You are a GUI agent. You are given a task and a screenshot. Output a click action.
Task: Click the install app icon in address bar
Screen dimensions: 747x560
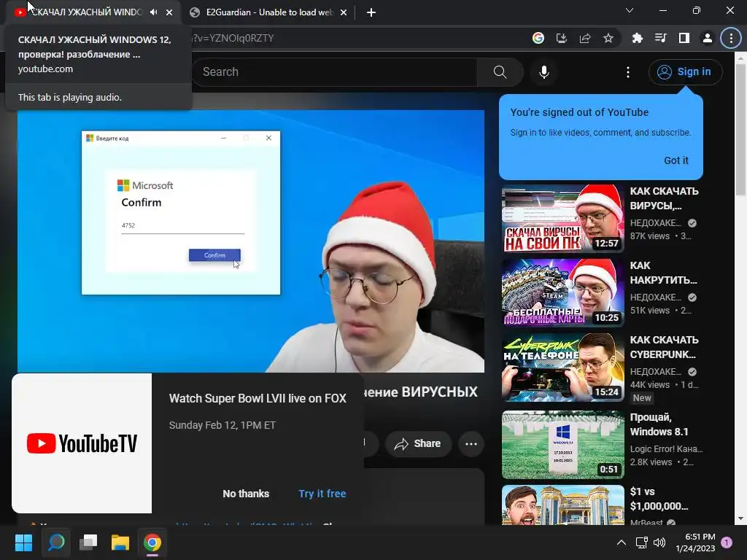[562, 38]
